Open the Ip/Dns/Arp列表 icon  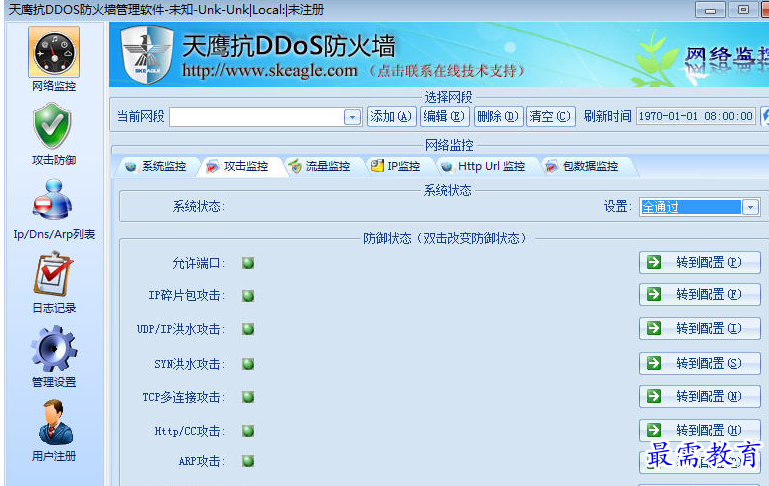click(53, 200)
